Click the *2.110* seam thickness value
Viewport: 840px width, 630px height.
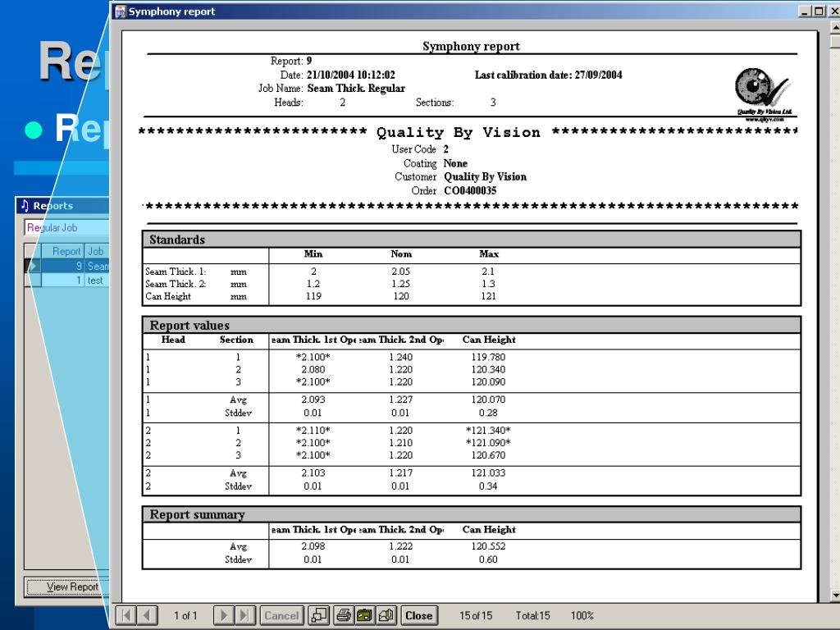point(313,430)
